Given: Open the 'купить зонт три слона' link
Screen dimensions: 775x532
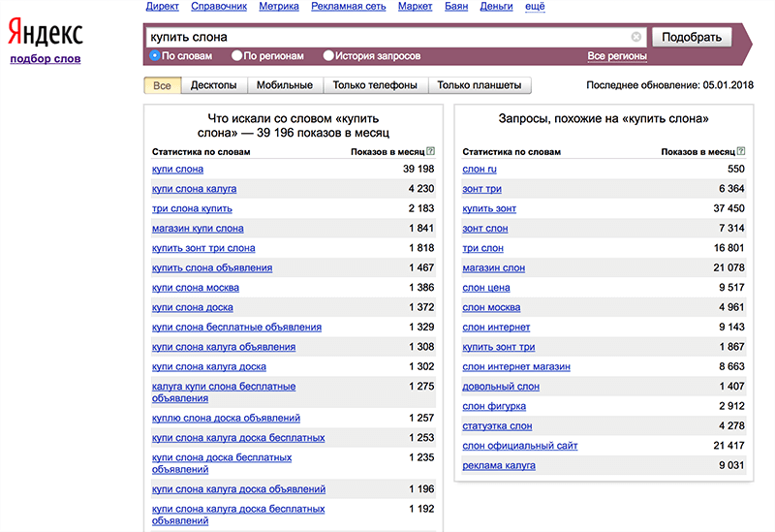Looking at the screenshot, I should 203,248.
